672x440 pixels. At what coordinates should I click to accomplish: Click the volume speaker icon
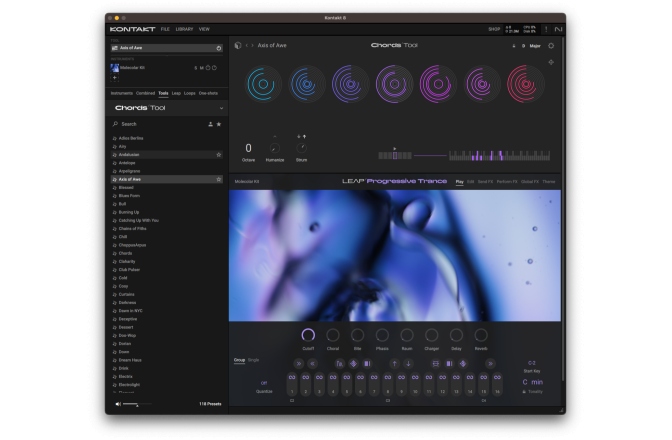click(118, 404)
